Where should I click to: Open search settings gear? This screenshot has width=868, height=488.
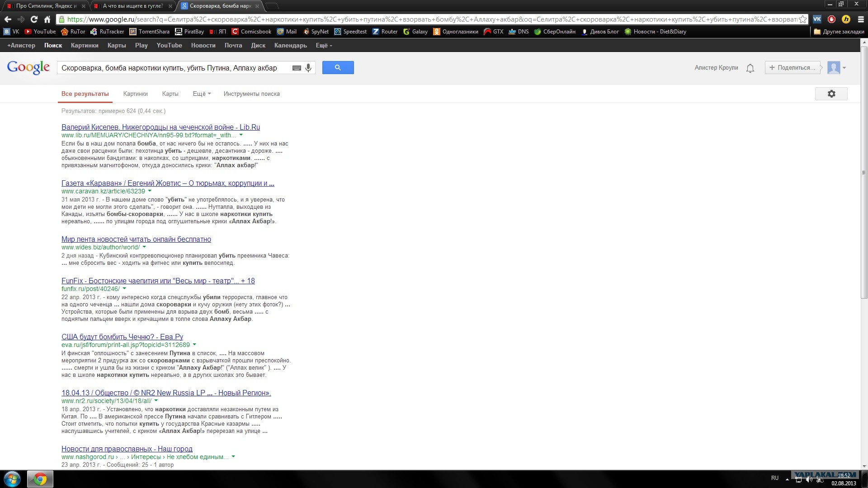[x=831, y=94]
